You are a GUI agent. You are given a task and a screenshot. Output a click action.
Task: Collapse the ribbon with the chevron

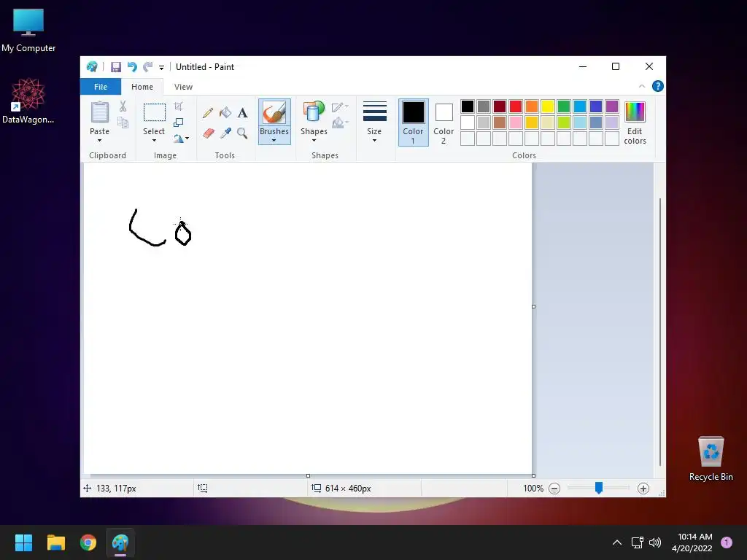642,86
